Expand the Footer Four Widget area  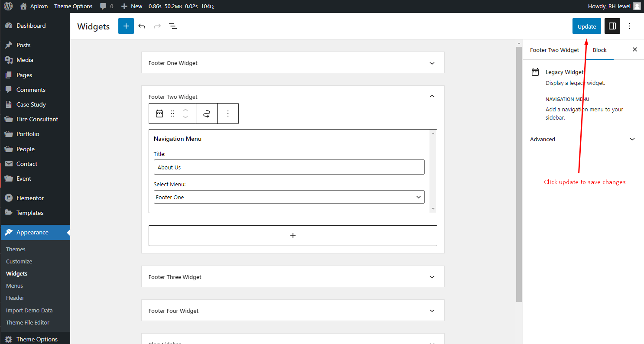(x=293, y=311)
